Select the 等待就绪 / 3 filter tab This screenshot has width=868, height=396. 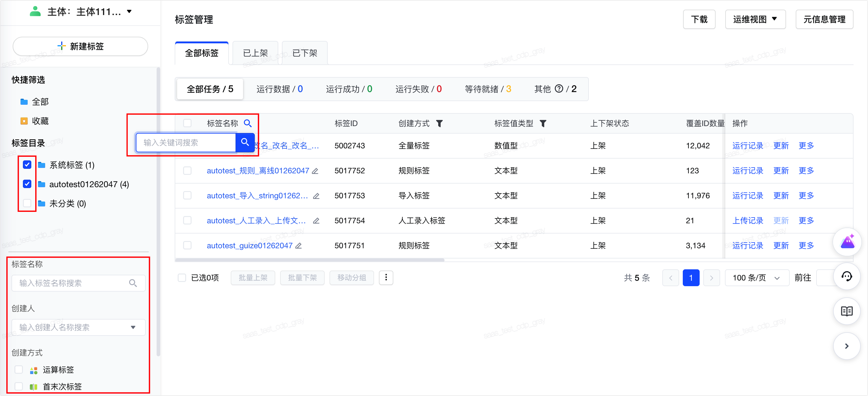[488, 89]
